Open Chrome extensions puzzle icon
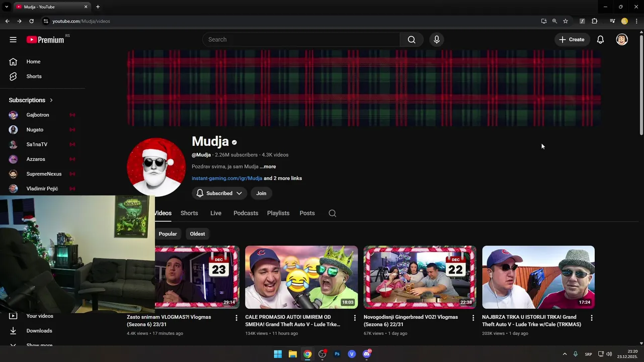Image resolution: width=644 pixels, height=362 pixels. (595, 21)
